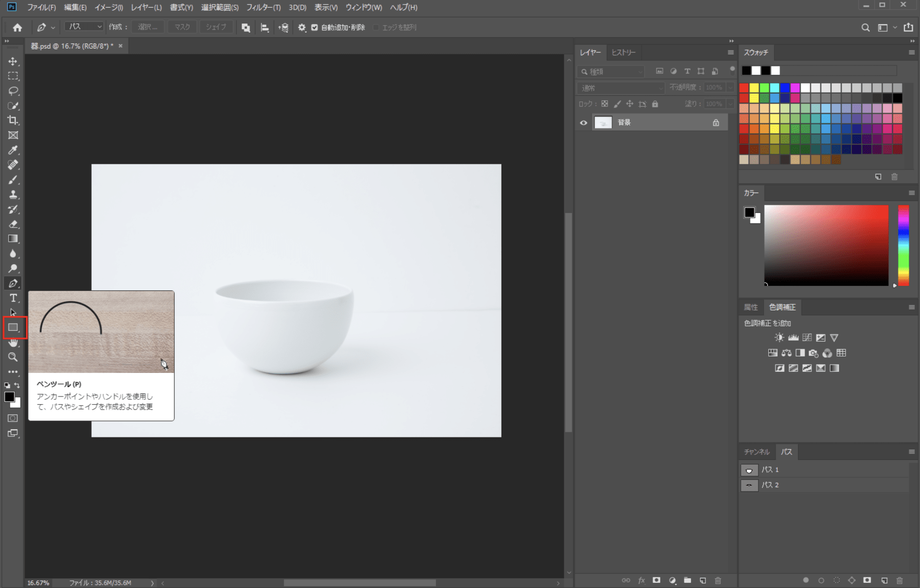Open Paths panel menu
Screen dimensions: 920x588
click(x=911, y=452)
